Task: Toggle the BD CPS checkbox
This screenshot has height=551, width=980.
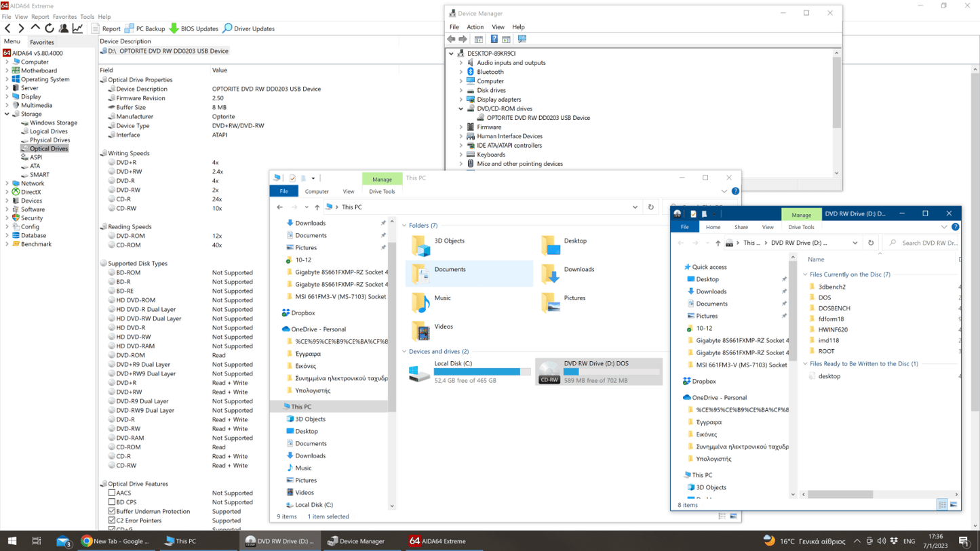Action: tap(112, 502)
